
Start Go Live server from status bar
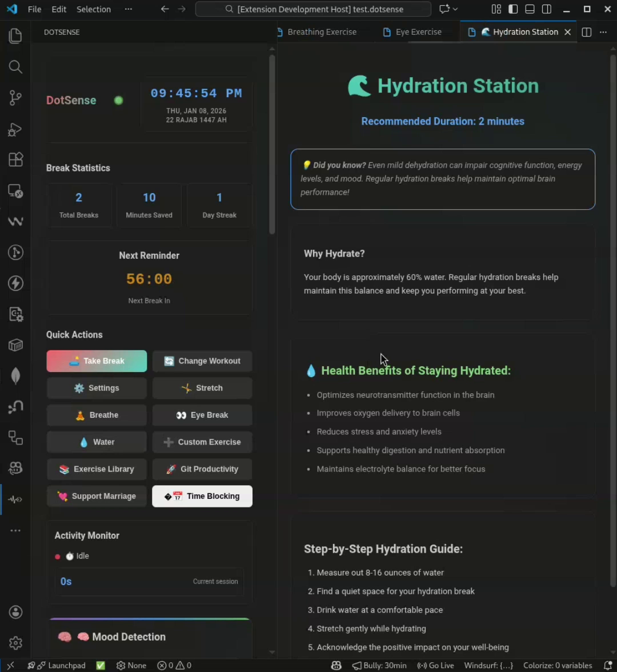pos(436,665)
